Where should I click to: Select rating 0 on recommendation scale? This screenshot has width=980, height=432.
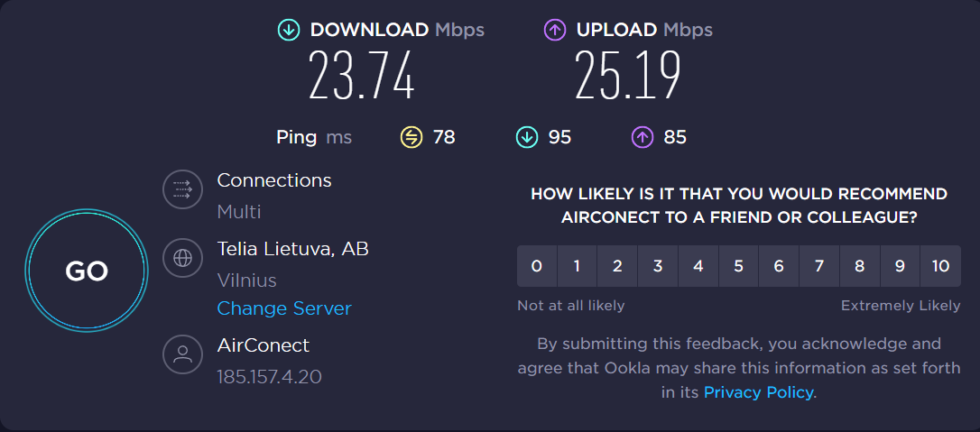(536, 266)
